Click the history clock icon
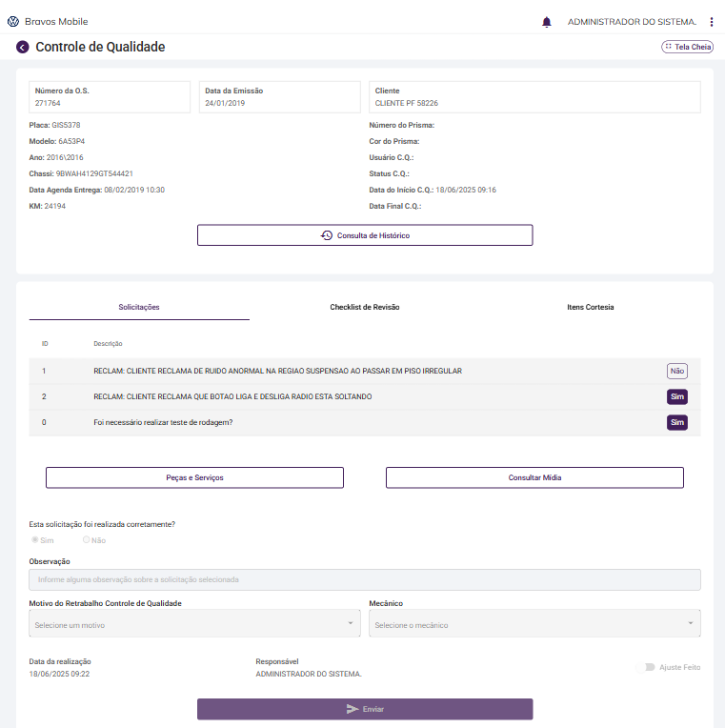The image size is (725, 728). (327, 235)
